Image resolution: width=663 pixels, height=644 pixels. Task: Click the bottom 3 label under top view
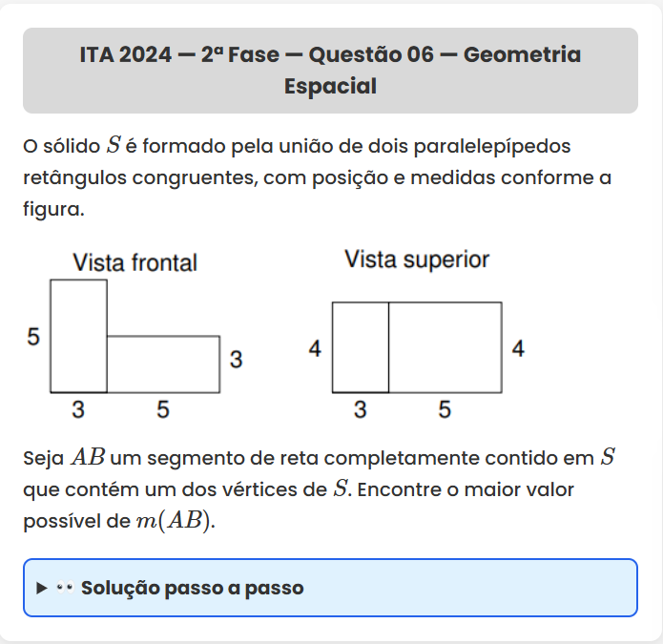(x=360, y=410)
